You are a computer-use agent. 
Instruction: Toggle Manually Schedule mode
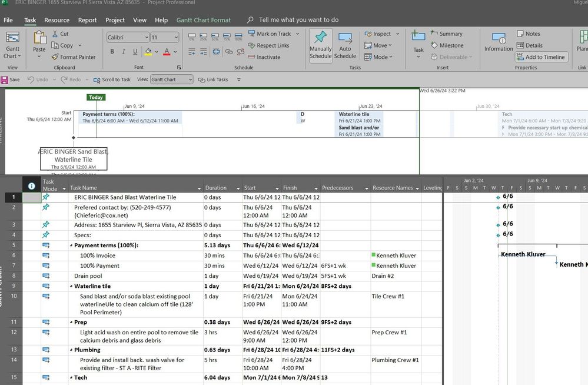[320, 45]
